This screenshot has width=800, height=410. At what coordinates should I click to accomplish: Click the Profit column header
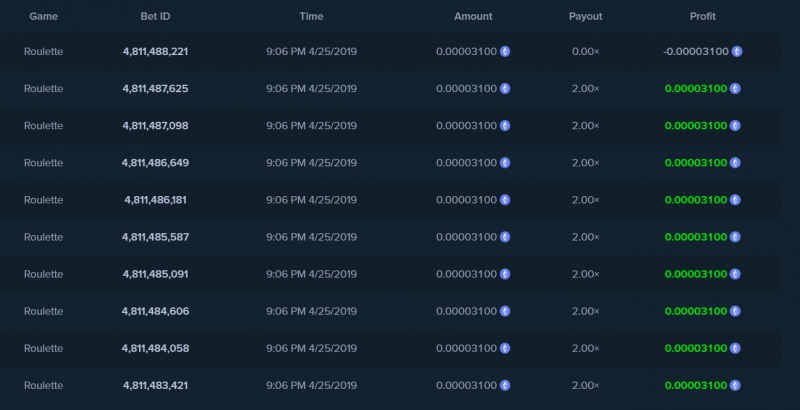point(703,16)
